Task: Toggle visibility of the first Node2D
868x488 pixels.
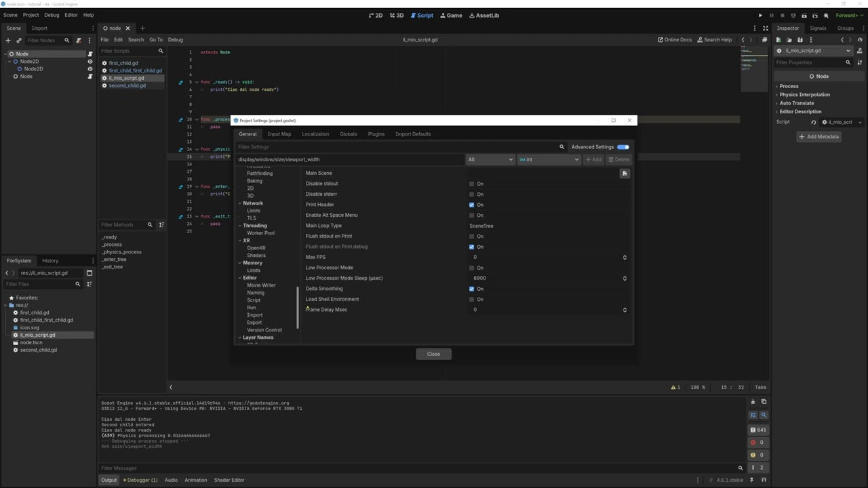Action: coord(90,62)
